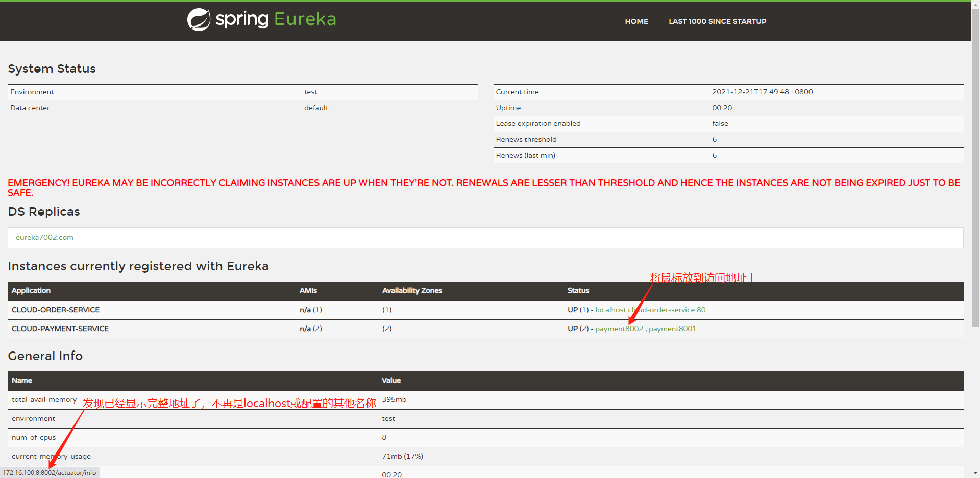
Task: Click the Environment value test in System Status
Action: pyautogui.click(x=310, y=92)
